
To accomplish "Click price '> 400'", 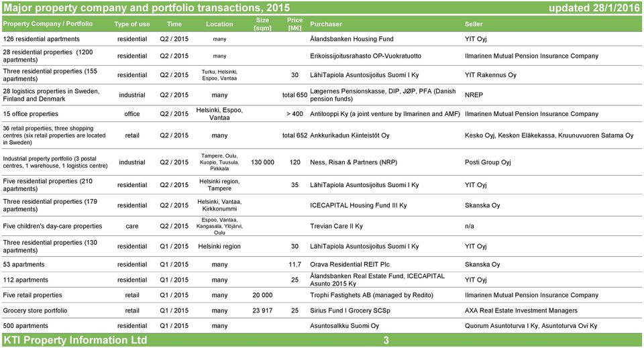I will click(294, 114).
